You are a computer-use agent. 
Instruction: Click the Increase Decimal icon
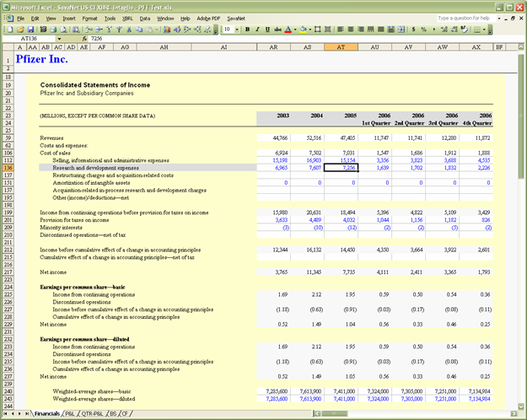coord(444,30)
